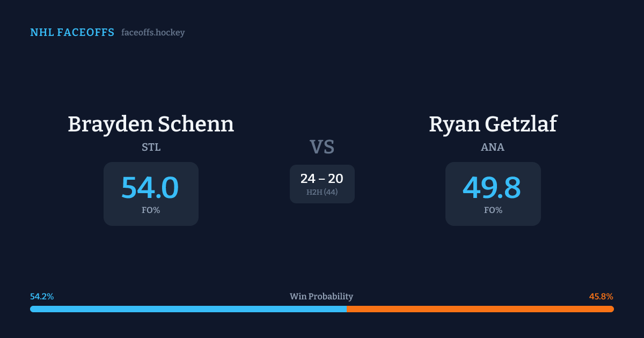Click the NHL FACEOFFS title
Screen dimensions: 644x338
pos(72,33)
